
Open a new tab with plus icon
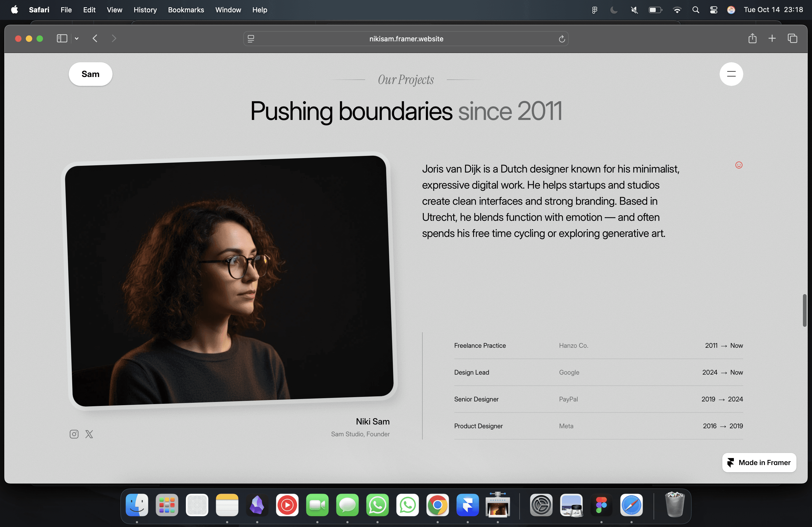[x=772, y=39]
